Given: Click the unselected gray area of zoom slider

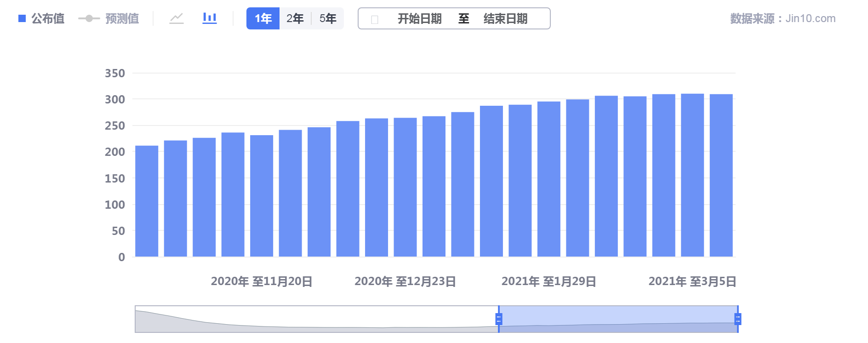Looking at the screenshot, I should (x=316, y=319).
